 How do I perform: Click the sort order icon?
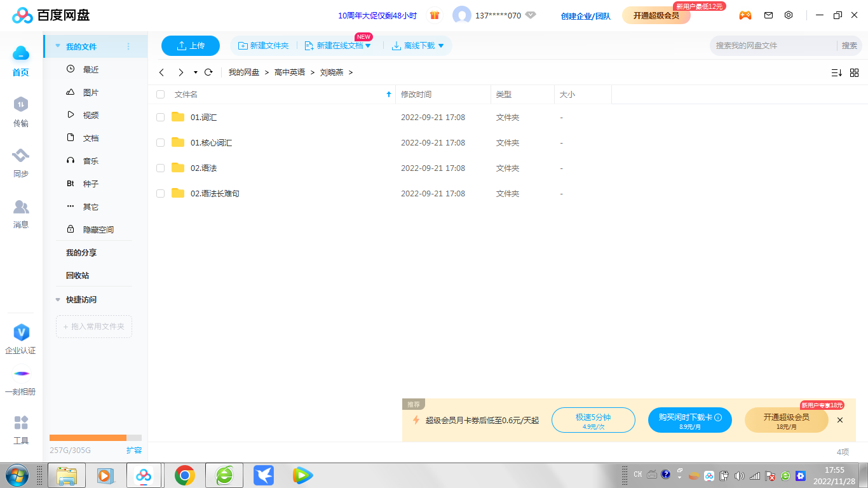pos(836,72)
